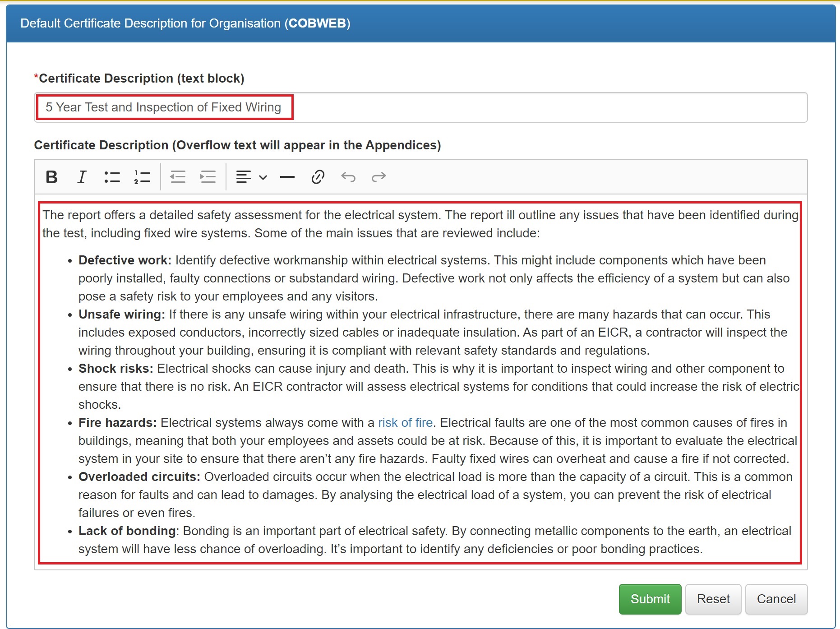Screen dimensions: 840x629
Task: Undo the last edit
Action: coord(348,177)
